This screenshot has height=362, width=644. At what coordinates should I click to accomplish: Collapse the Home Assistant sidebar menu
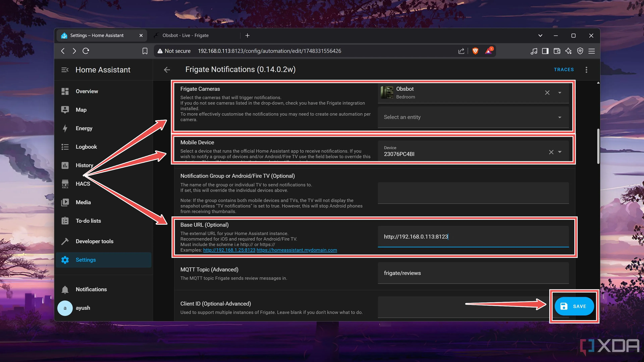coord(65,70)
